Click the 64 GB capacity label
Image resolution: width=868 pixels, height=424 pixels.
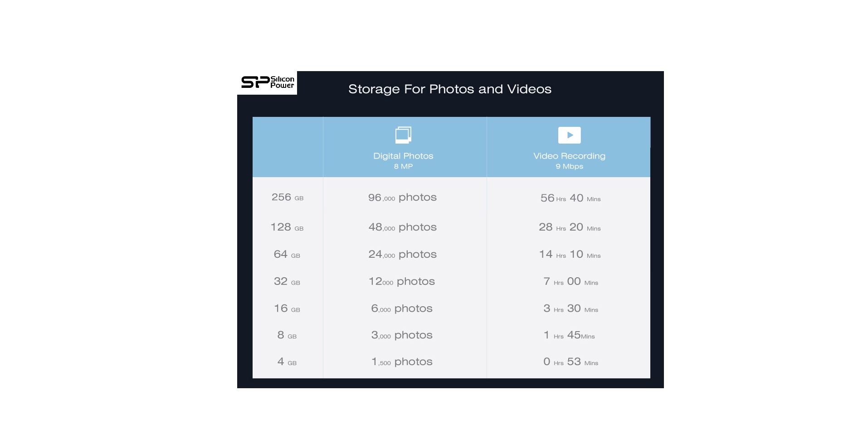(287, 254)
